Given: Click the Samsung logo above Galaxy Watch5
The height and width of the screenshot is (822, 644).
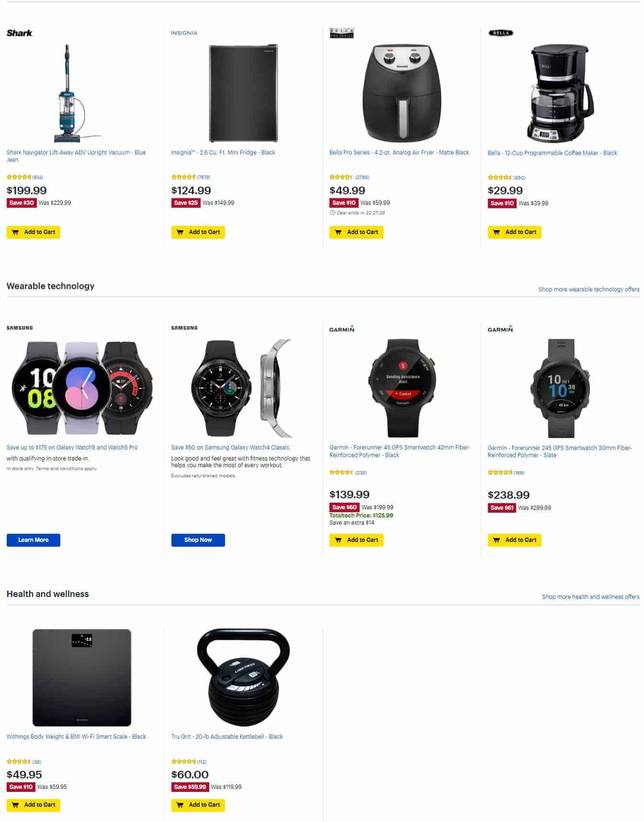Looking at the screenshot, I should 20,328.
